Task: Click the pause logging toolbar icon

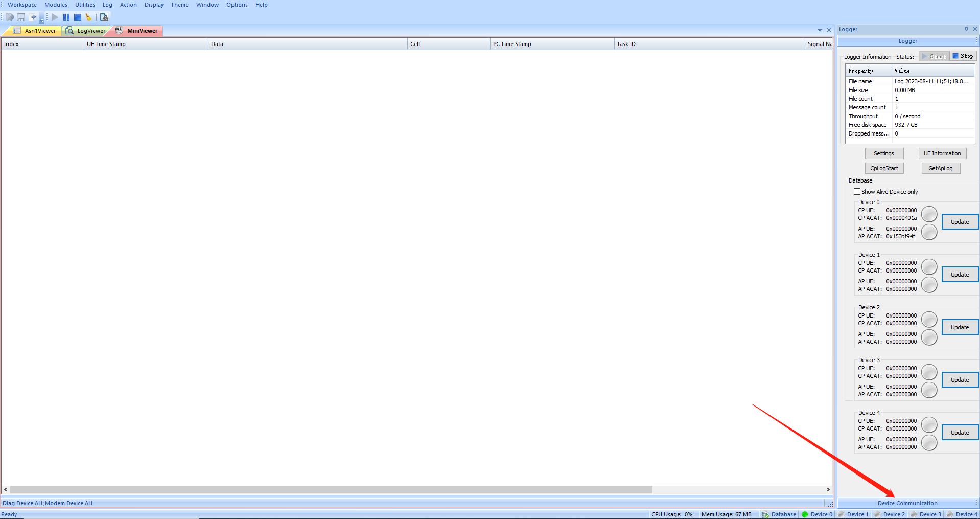Action: (66, 17)
